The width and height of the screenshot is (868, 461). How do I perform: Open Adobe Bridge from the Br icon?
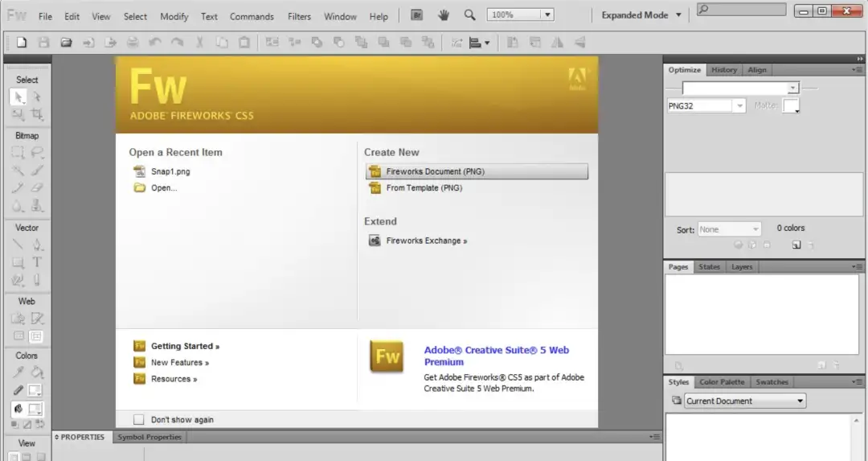(417, 15)
